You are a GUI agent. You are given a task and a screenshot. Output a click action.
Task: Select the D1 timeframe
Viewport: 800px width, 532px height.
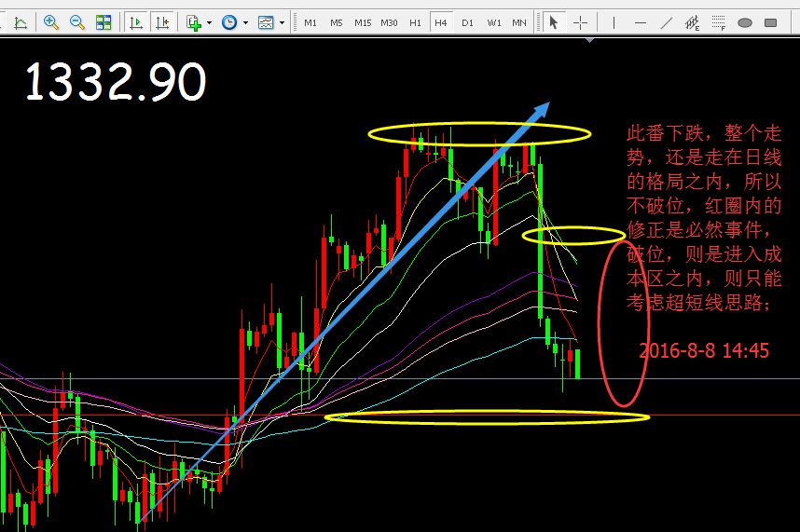(467, 23)
